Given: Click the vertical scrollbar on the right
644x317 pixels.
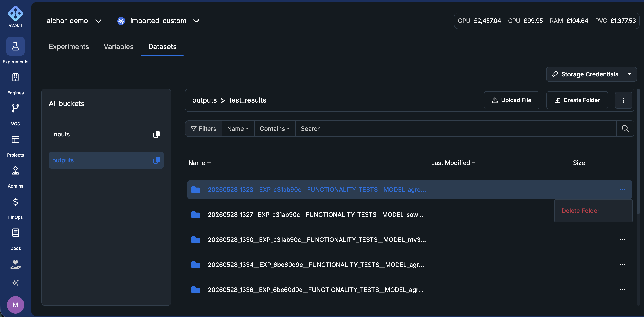Looking at the screenshot, I should coord(638,151).
